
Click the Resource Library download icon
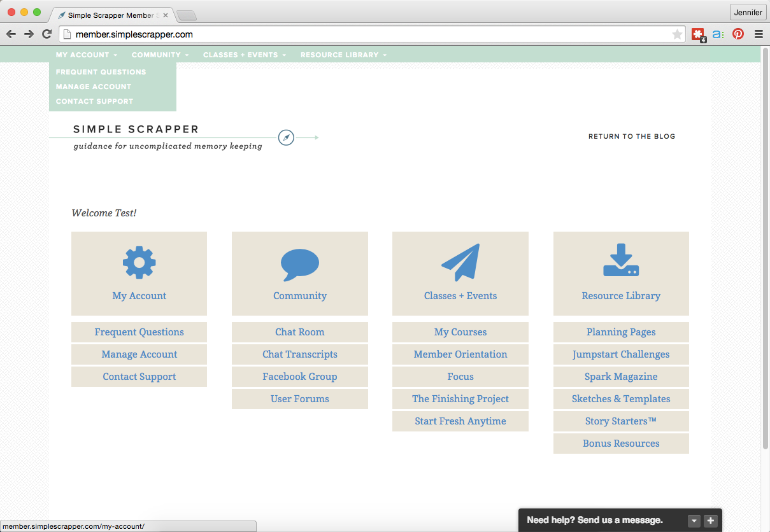point(621,261)
